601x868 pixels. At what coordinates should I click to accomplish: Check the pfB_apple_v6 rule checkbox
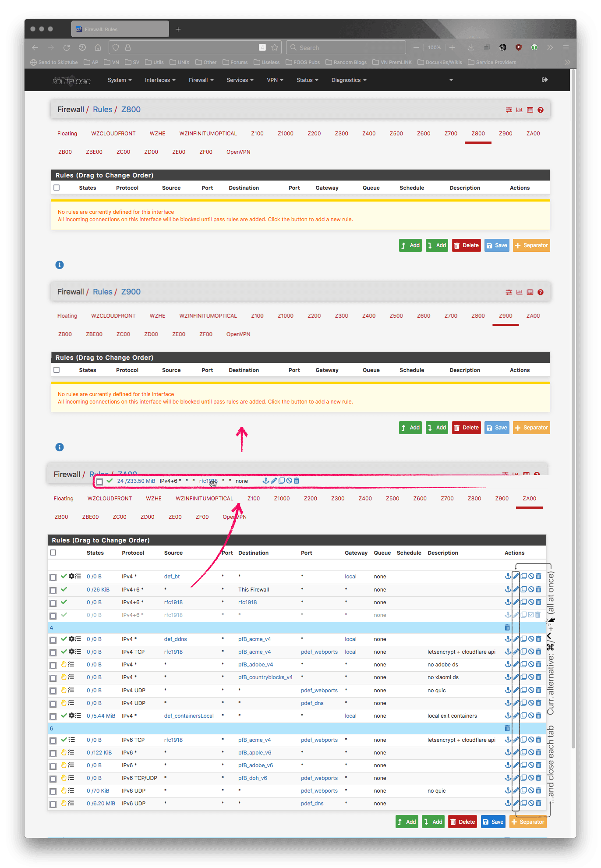tap(53, 753)
